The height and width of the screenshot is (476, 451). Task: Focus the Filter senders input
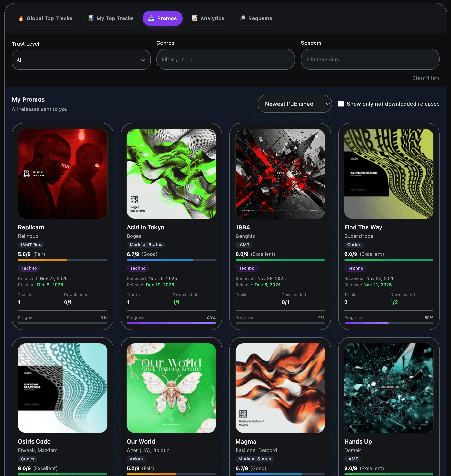pyautogui.click(x=370, y=59)
